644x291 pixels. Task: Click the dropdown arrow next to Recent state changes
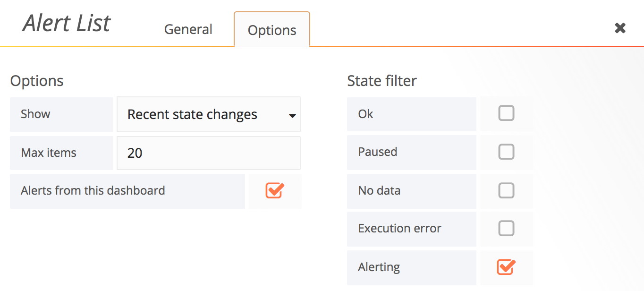(x=293, y=114)
